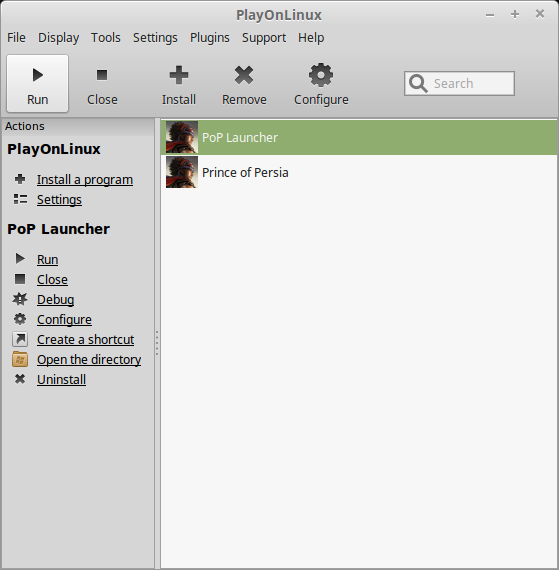Focus the Search input field
This screenshot has height=570, width=559.
459,84
